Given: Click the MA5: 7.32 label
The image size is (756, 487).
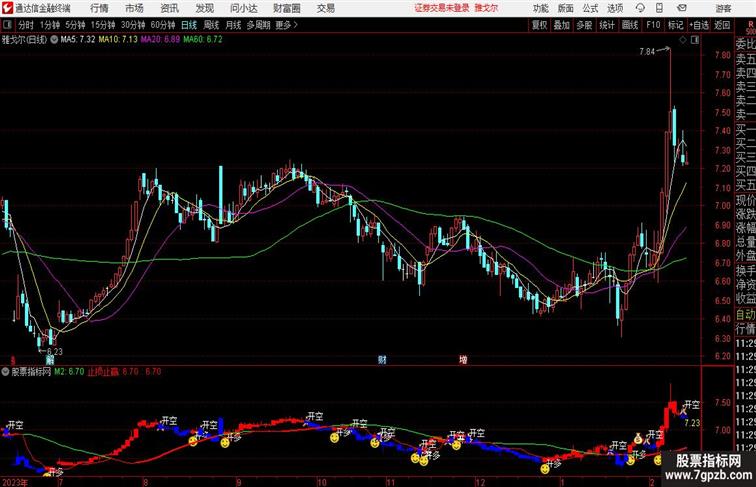Looking at the screenshot, I should [x=78, y=40].
